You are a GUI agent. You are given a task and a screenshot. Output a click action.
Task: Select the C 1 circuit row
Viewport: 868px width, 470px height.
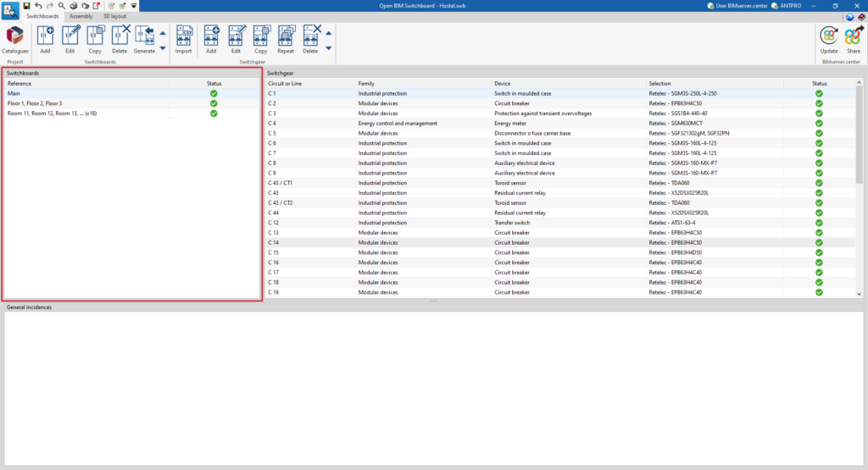pos(560,93)
